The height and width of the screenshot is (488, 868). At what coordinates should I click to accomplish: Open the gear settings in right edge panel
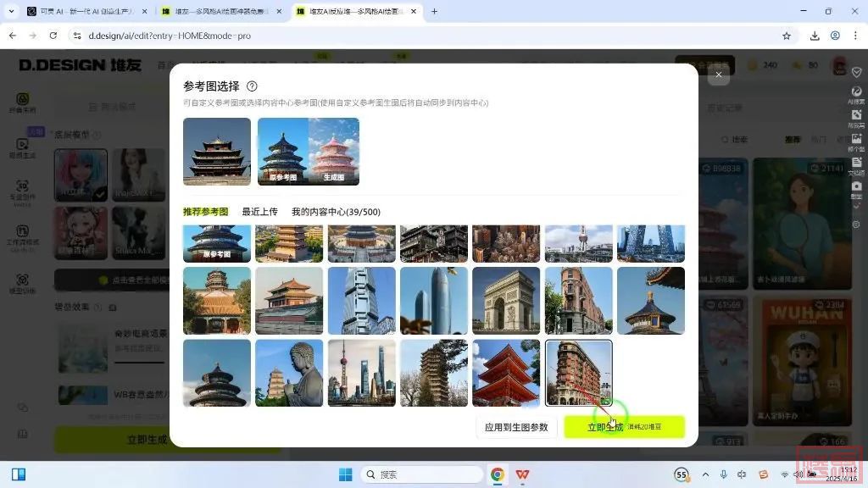856,224
